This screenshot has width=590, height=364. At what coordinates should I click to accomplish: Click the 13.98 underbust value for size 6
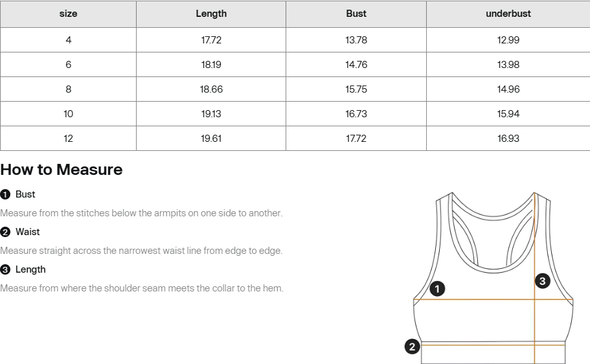[x=508, y=64]
